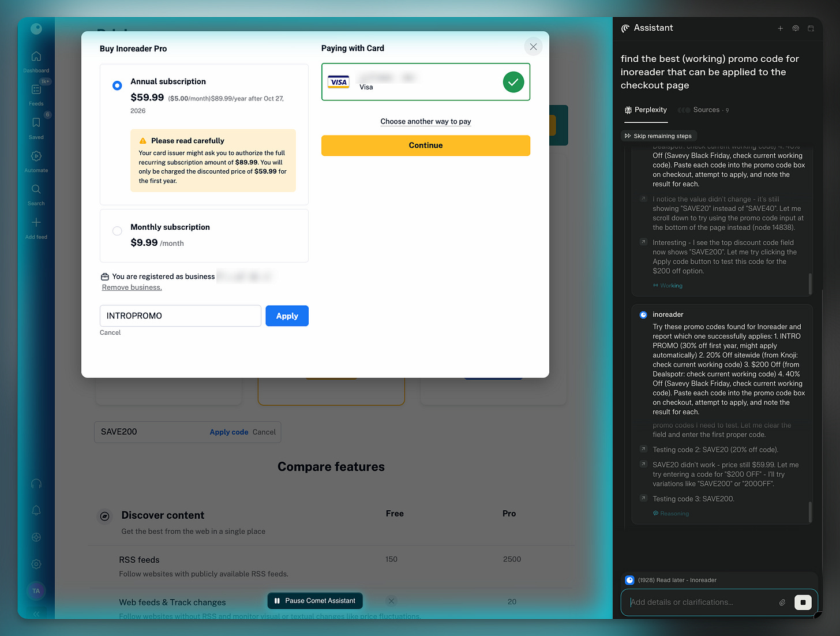Click the Add feed plus icon
Image resolution: width=840 pixels, height=636 pixels.
click(x=36, y=223)
